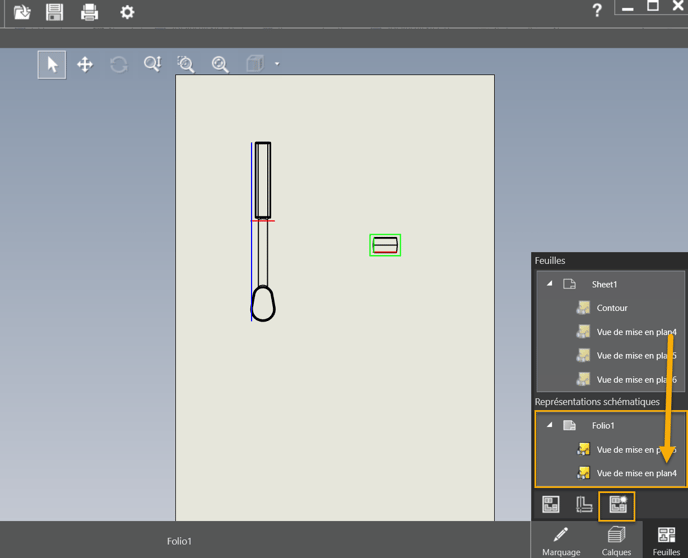The image size is (688, 558).
Task: Click the Folio1 page icon
Action: (x=570, y=425)
